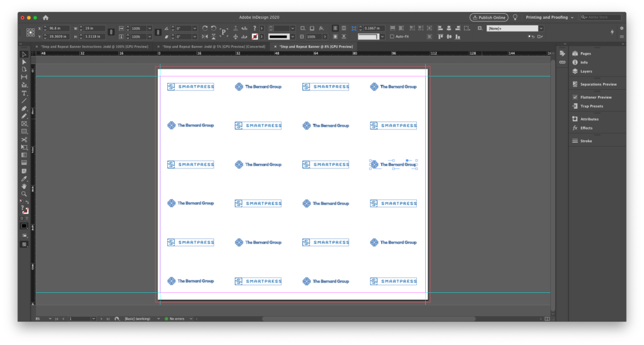The image size is (644, 345).
Task: Select the Zoom tool in toolbox
Action: 25,194
